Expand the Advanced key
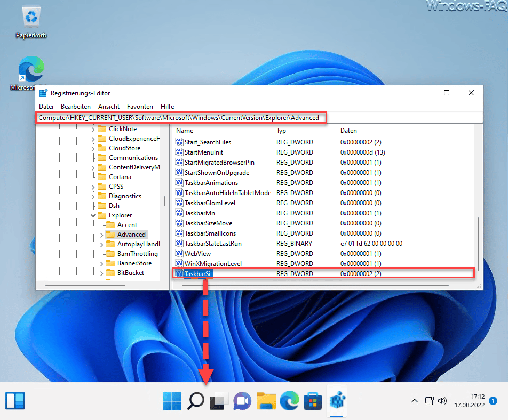508x420 pixels. pos(102,235)
